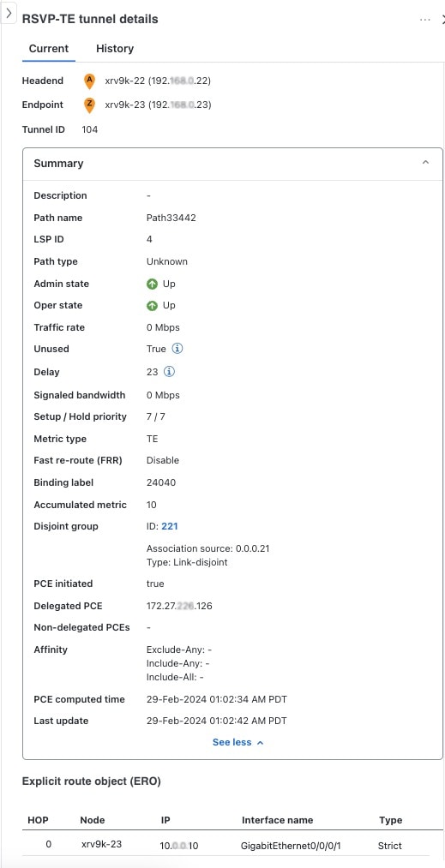
Task: Click the HOP column header
Action: tap(39, 820)
